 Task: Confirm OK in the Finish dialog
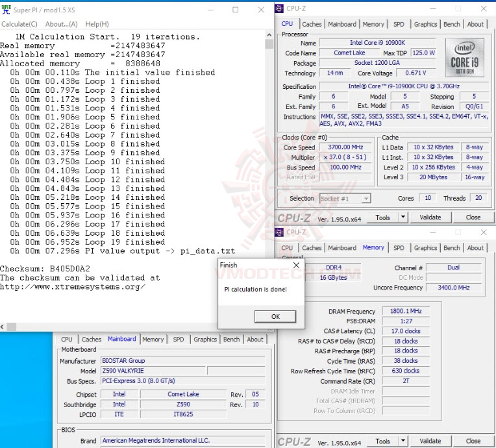coord(275,316)
